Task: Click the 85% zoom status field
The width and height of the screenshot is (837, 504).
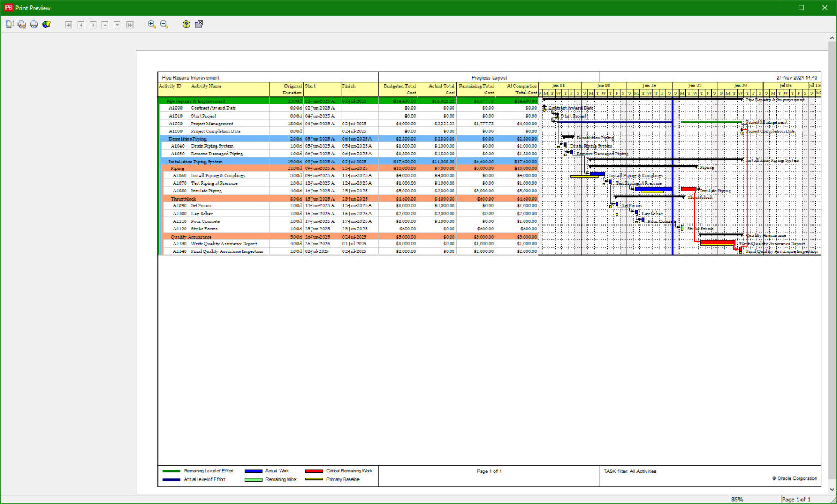Action: click(755, 499)
